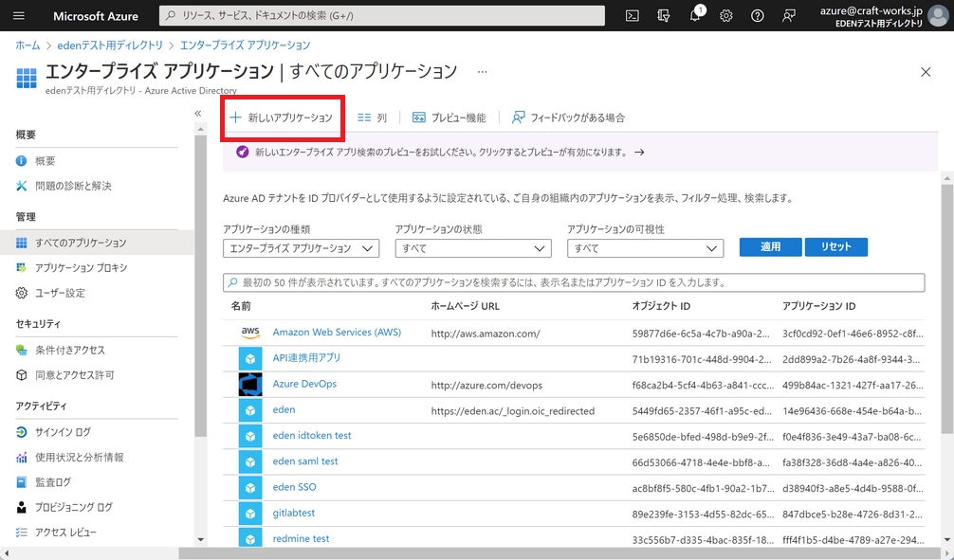Open the help question mark icon
Viewport: 954px width, 560px height.
point(757,16)
